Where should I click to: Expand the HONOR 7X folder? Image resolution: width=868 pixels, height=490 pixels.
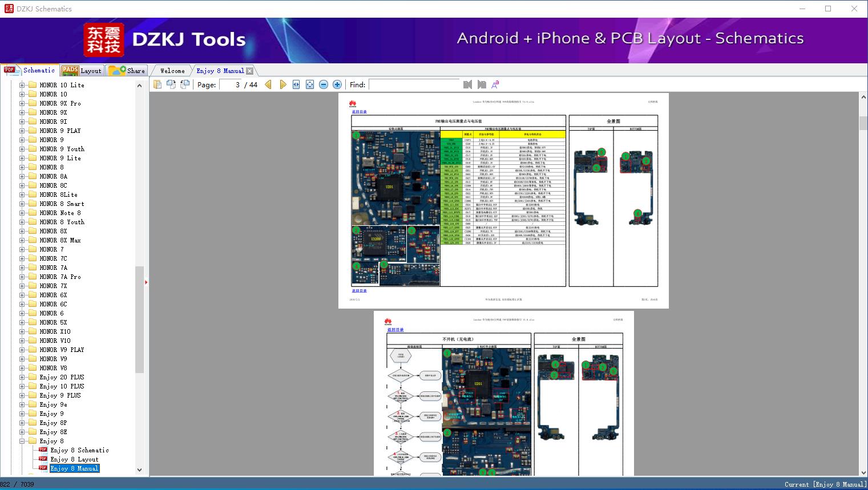(x=22, y=286)
